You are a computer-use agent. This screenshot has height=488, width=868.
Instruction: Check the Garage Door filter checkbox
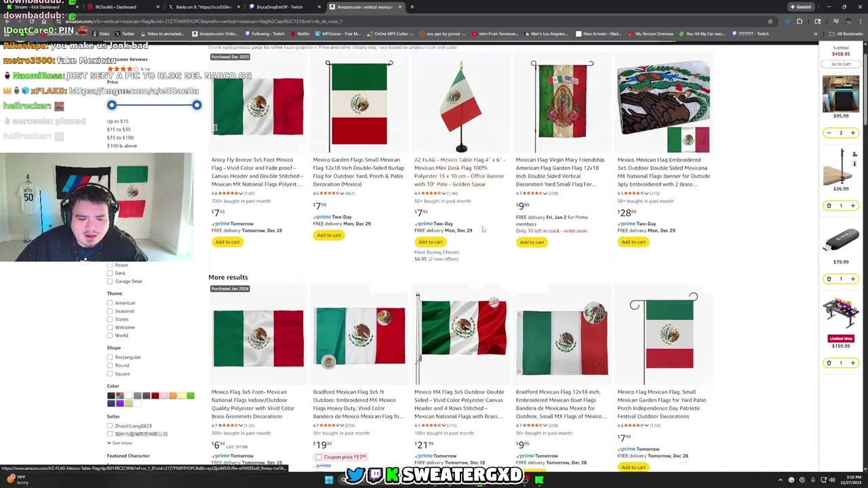tap(110, 281)
